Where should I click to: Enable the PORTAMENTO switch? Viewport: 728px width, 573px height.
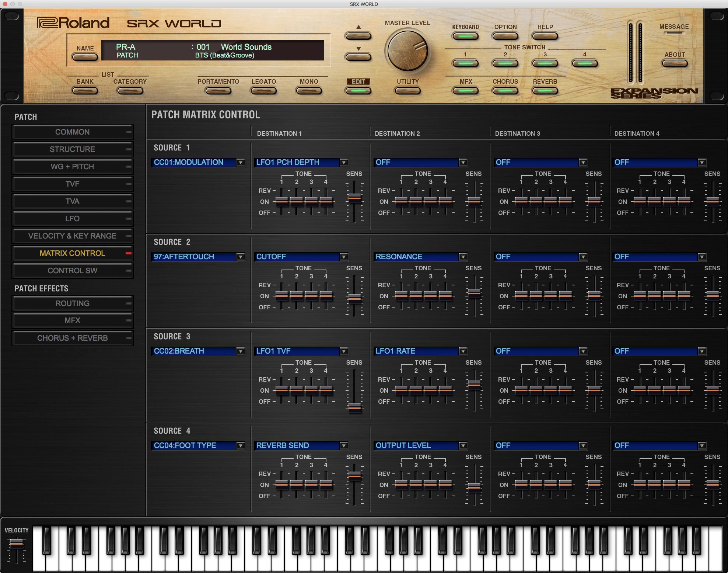tap(218, 91)
